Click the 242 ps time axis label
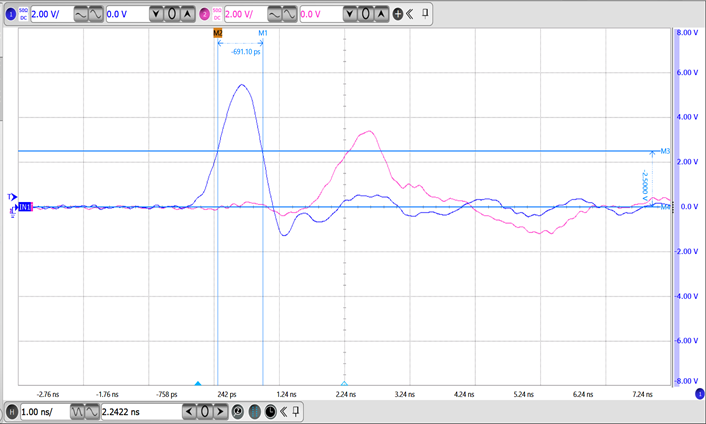Viewport: 706px width, 424px height. (x=227, y=395)
